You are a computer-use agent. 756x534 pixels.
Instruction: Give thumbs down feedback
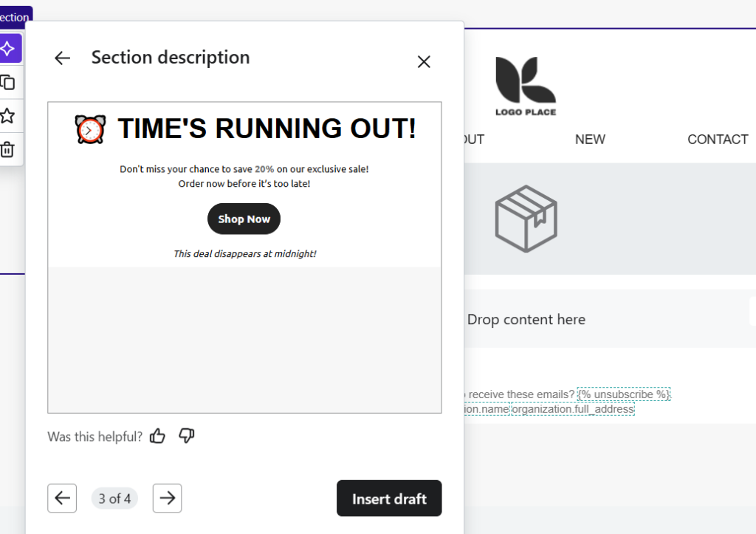pyautogui.click(x=187, y=436)
